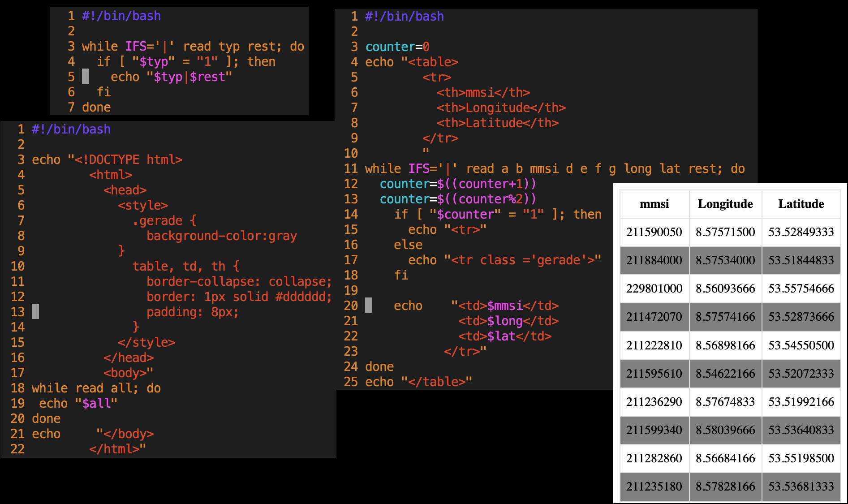Click the echo "</table>" line
The image size is (848, 504).
click(x=418, y=382)
